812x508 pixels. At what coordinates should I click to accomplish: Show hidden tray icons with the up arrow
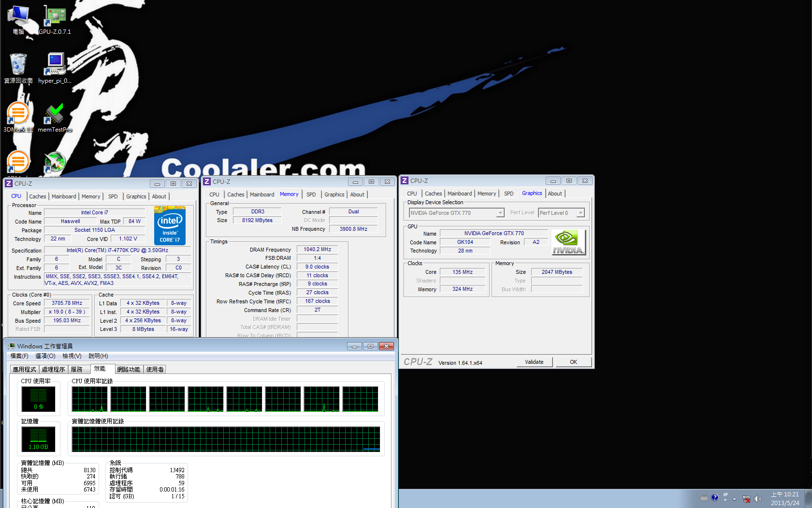pyautogui.click(x=735, y=499)
